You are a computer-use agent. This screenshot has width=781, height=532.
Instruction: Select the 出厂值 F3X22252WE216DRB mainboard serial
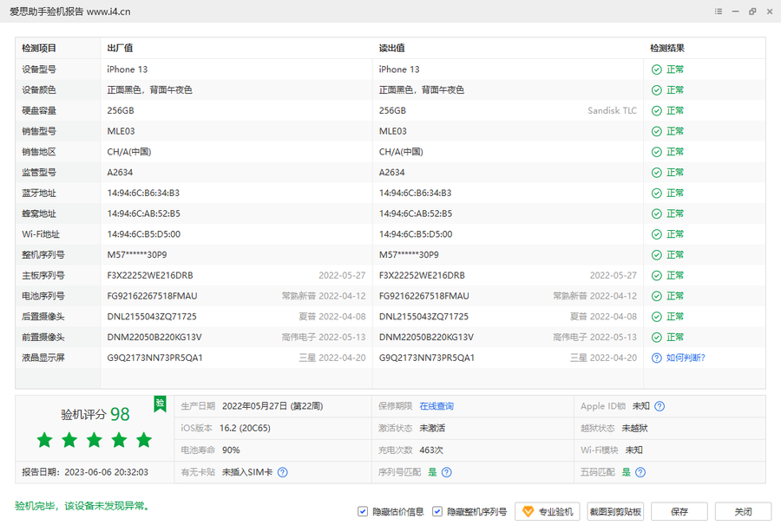150,275
